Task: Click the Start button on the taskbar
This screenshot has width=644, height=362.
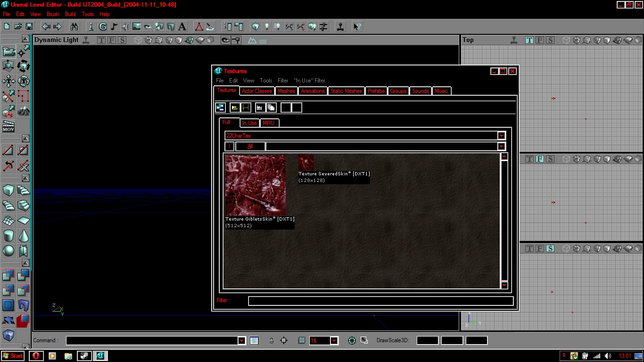Action: pyautogui.click(x=13, y=356)
